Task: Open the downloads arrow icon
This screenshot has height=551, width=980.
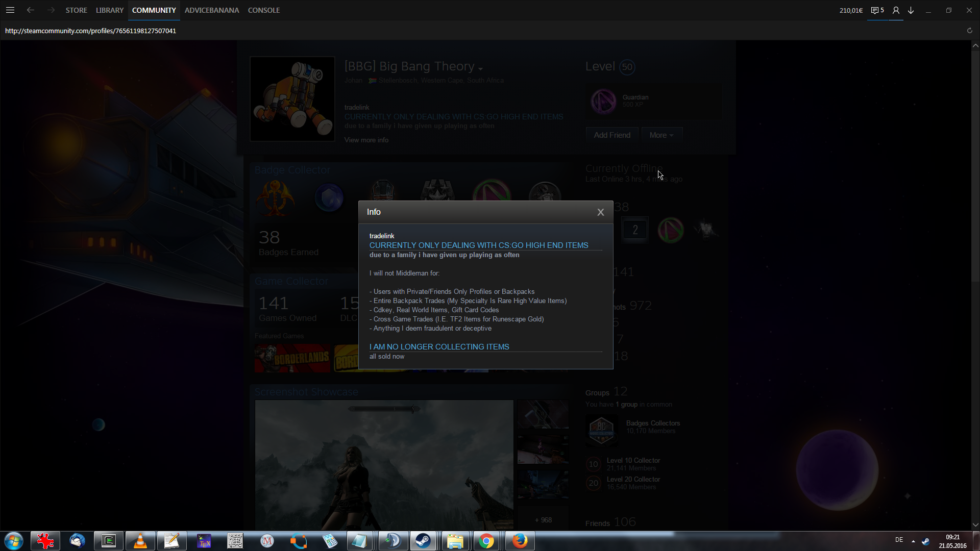Action: (x=911, y=10)
